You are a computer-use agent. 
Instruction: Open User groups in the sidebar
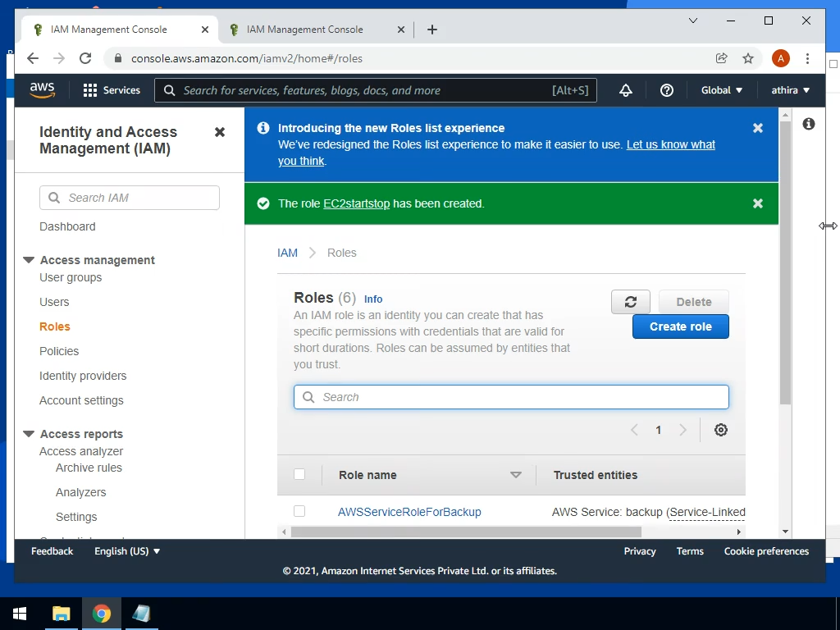[x=71, y=277]
